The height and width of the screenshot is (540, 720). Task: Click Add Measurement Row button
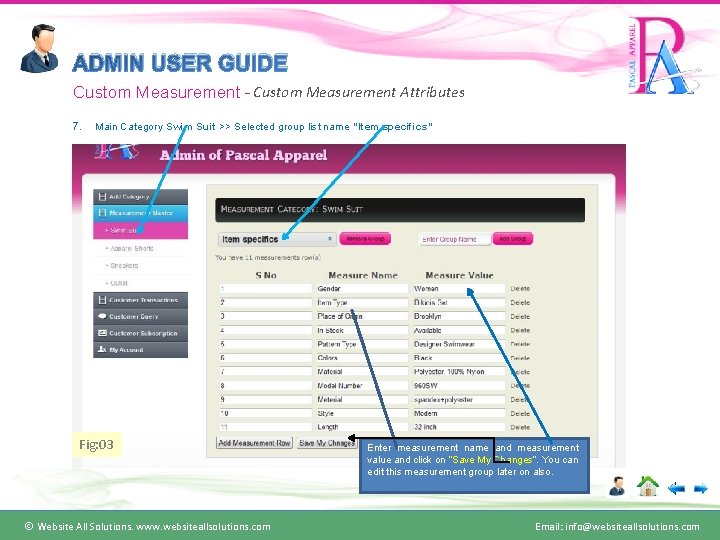coord(254,443)
